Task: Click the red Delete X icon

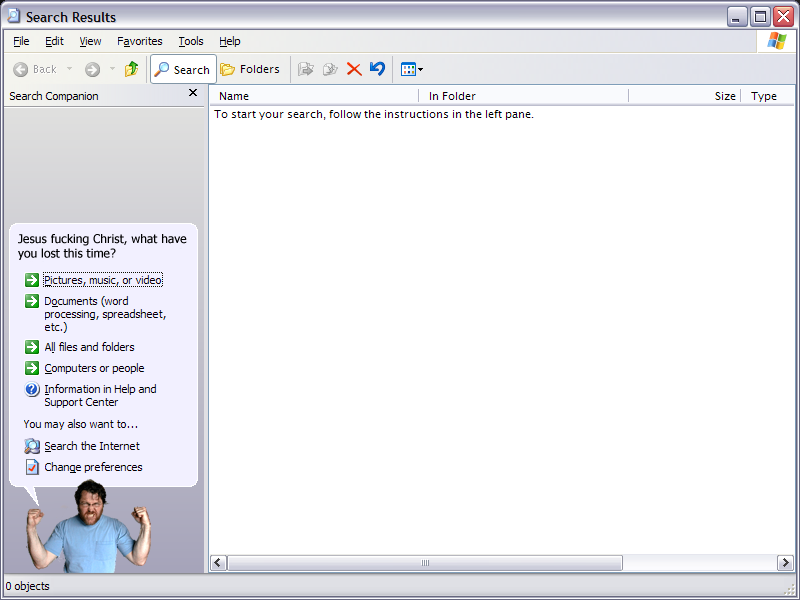Action: [354, 69]
